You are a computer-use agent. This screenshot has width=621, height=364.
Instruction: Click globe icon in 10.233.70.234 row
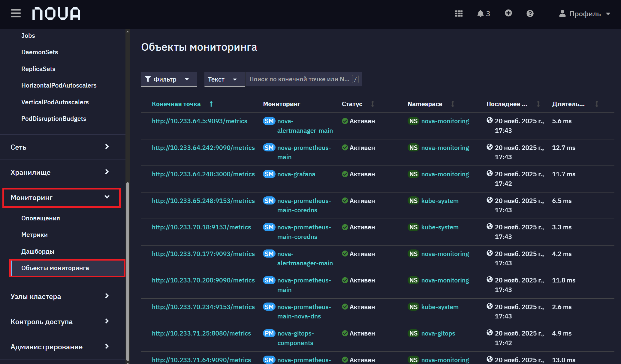490,306
